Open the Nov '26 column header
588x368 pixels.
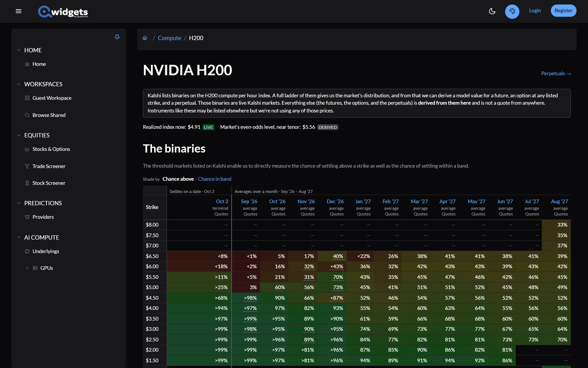306,202
